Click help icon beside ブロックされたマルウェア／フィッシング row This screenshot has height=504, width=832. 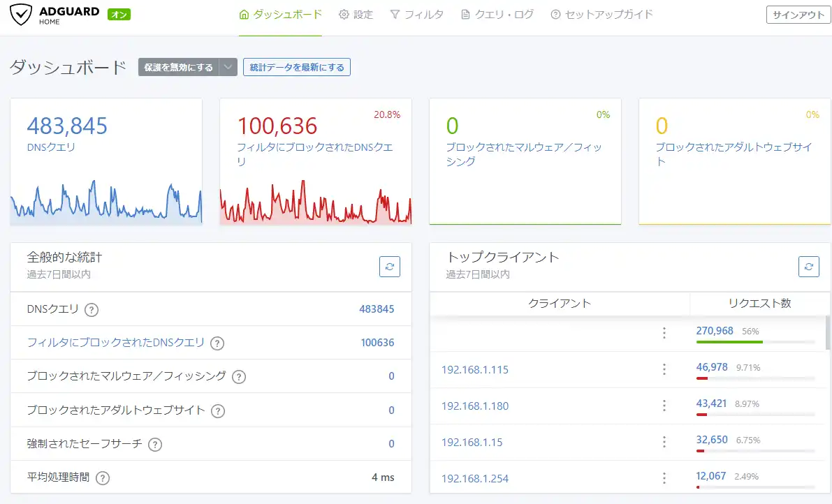(239, 377)
